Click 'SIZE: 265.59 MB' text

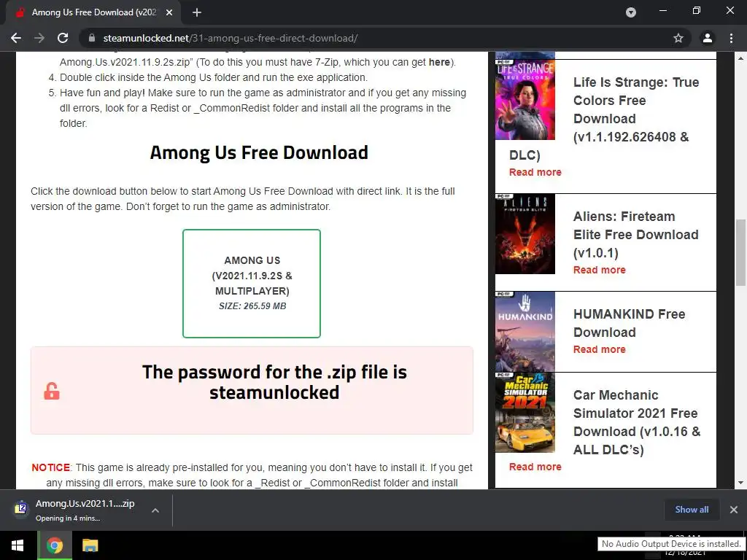pos(252,306)
